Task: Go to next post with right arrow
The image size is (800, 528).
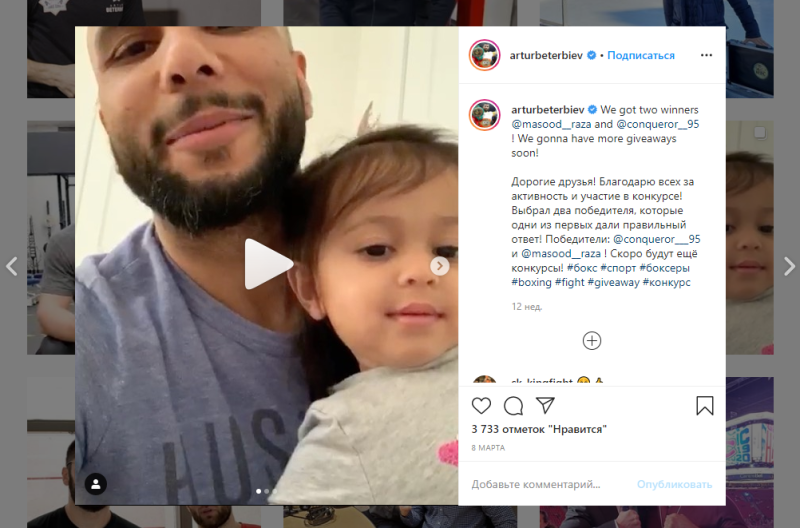Action: coord(789,266)
